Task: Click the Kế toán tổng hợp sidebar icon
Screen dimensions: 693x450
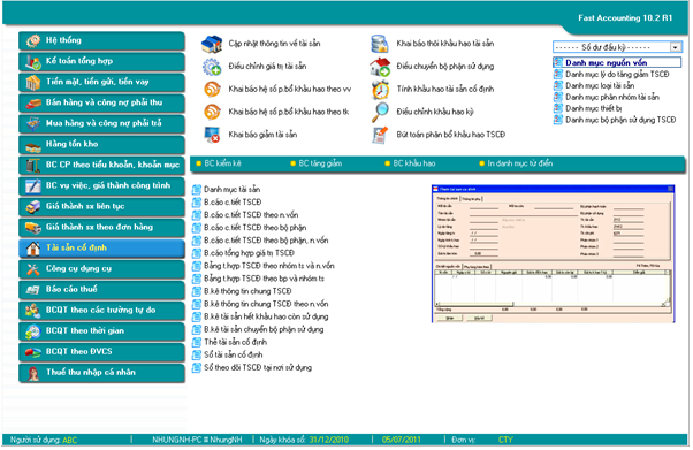Action: click(33, 62)
